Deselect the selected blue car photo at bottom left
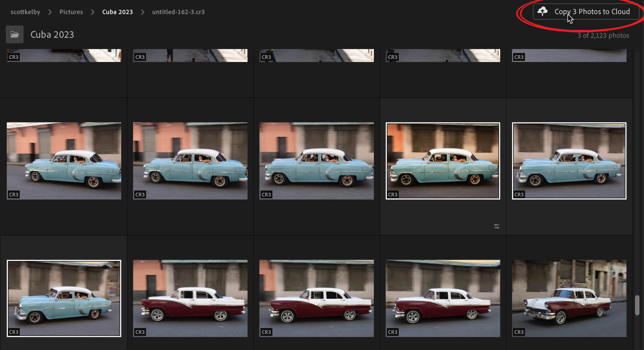The width and height of the screenshot is (644, 350). tap(64, 299)
